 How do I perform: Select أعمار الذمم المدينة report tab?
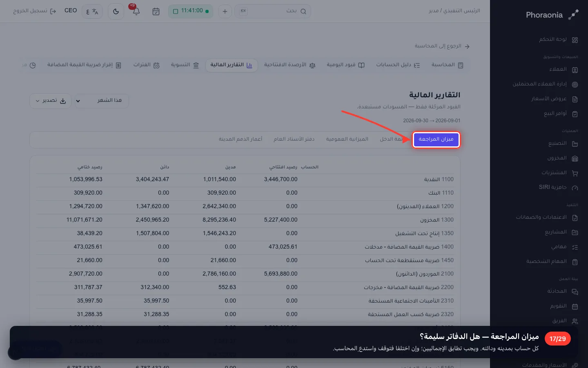[x=241, y=139]
